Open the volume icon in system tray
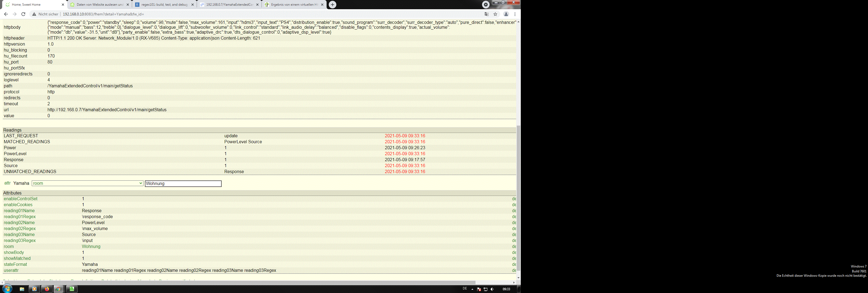868x293 pixels. [492, 289]
